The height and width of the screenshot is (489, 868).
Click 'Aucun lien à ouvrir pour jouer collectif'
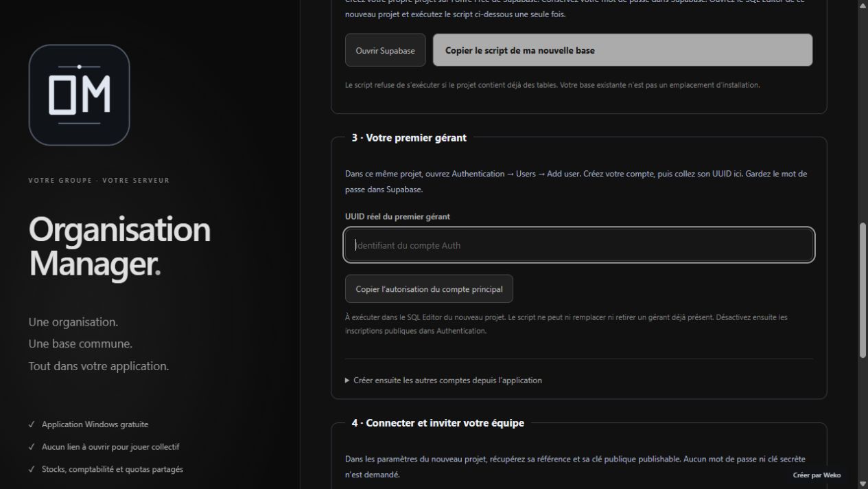point(110,447)
